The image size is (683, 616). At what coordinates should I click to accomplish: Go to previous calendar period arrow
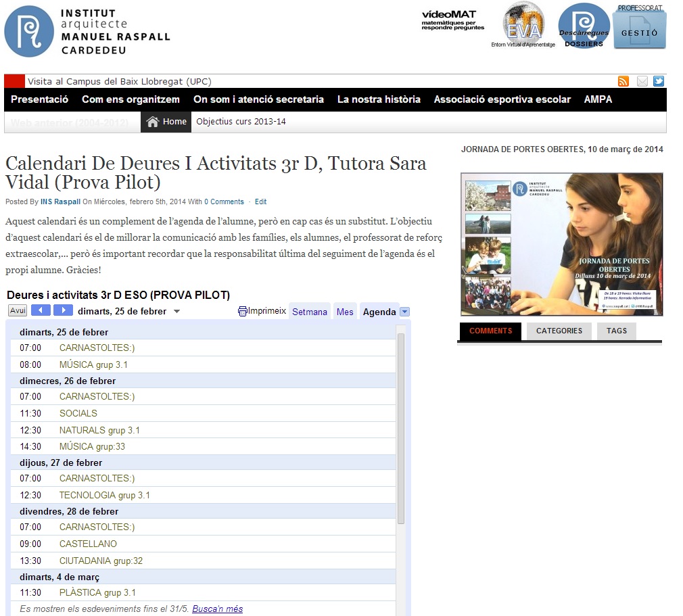[41, 310]
